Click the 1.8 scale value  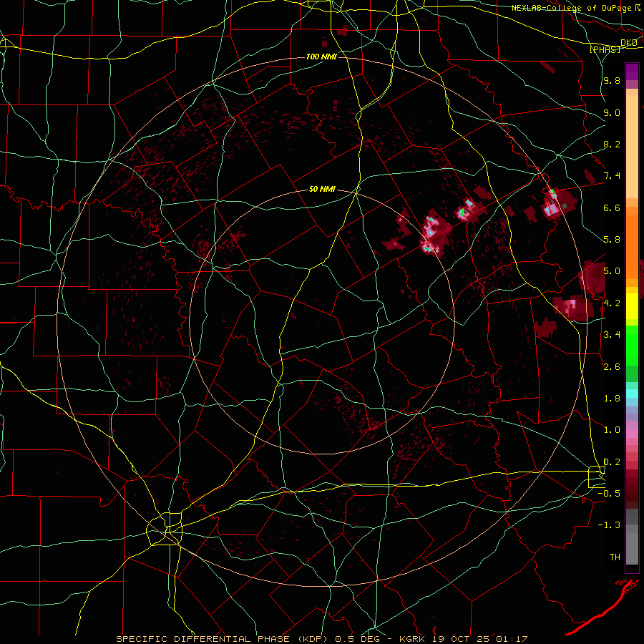(612, 399)
